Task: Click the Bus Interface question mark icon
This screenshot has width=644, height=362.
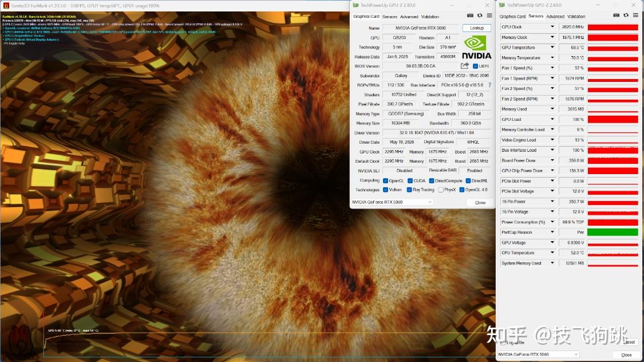Action: click(x=489, y=85)
